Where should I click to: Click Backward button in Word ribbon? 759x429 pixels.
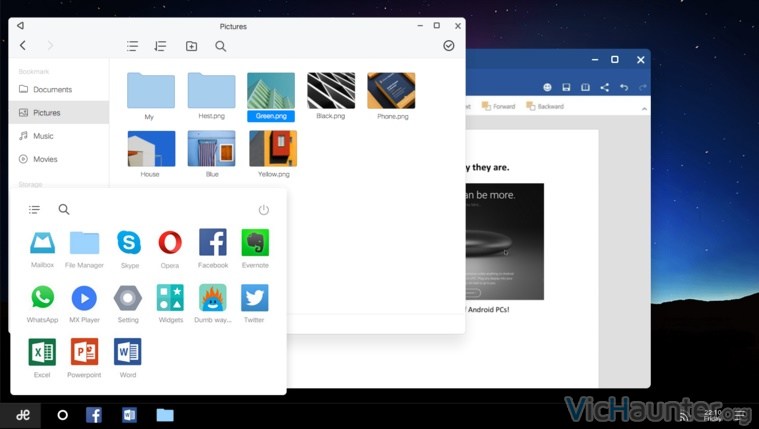tap(545, 107)
